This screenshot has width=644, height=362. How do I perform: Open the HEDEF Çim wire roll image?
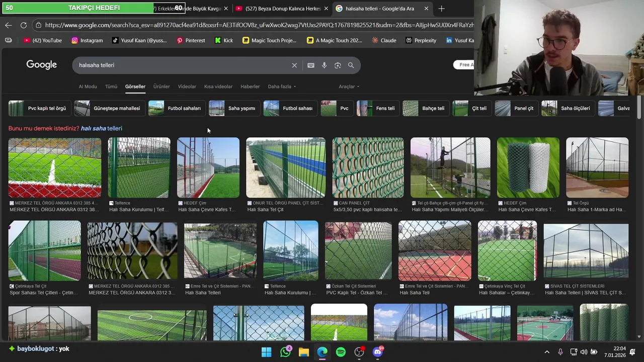tap(528, 167)
